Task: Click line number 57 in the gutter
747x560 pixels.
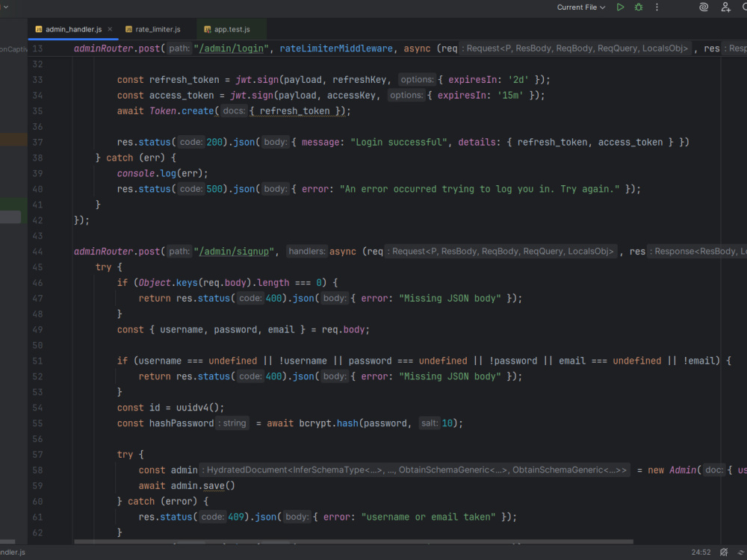Action: 37,455
